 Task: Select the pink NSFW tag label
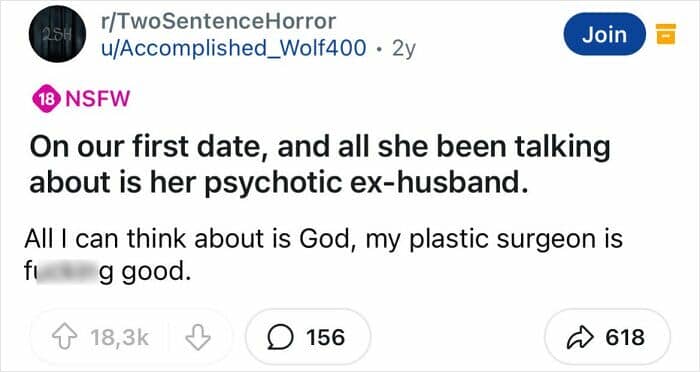tap(98, 99)
